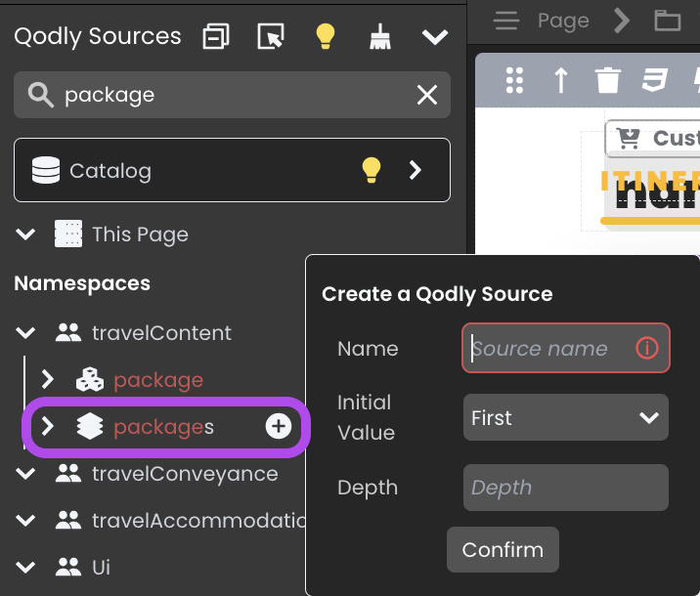
Task: Click the Catalog database icon
Action: click(x=46, y=170)
